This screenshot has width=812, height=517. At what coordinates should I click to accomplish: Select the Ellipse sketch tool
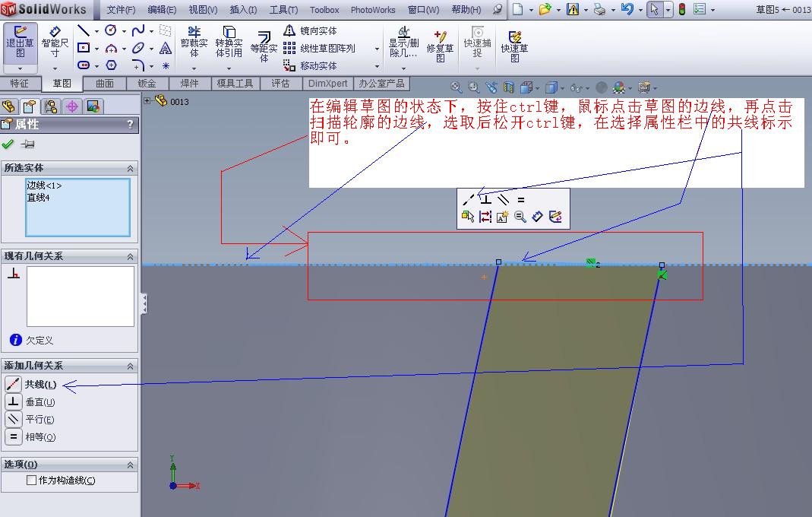click(138, 48)
